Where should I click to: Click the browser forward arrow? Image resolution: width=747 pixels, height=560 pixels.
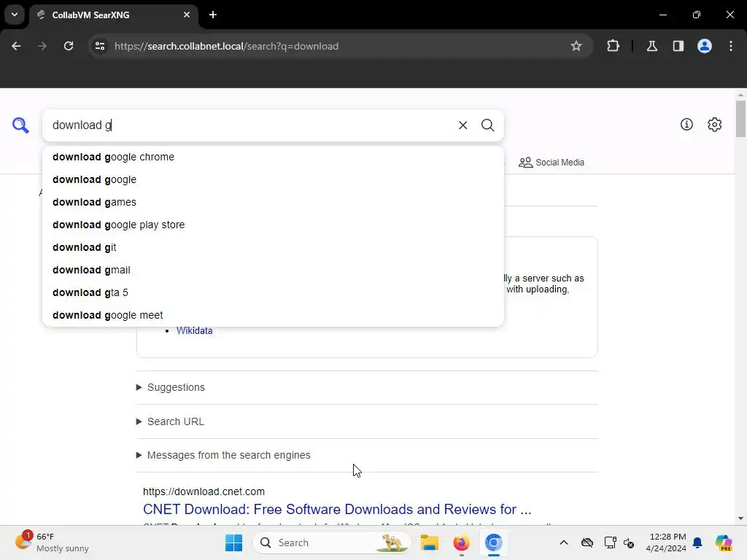pos(42,46)
